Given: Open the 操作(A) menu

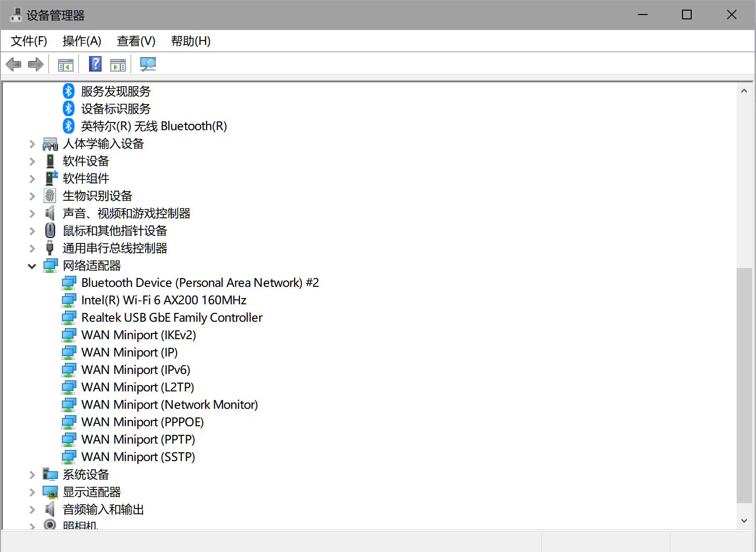Looking at the screenshot, I should click(x=82, y=41).
